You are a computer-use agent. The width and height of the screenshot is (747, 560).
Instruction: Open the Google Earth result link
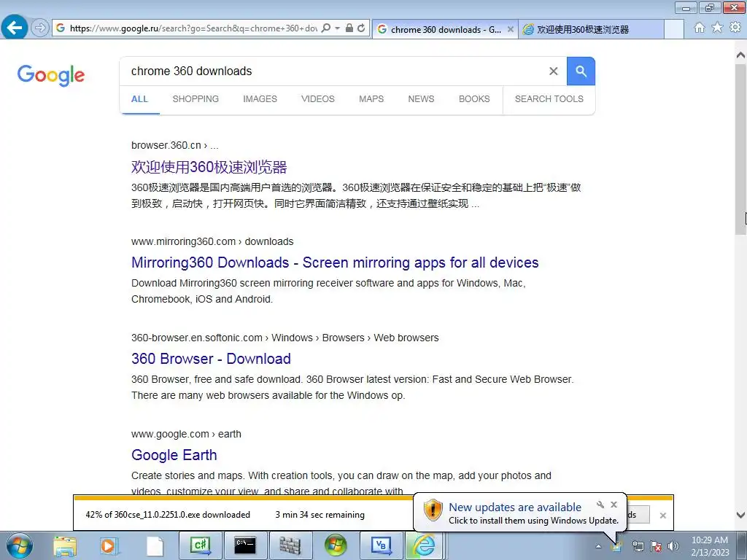174,455
